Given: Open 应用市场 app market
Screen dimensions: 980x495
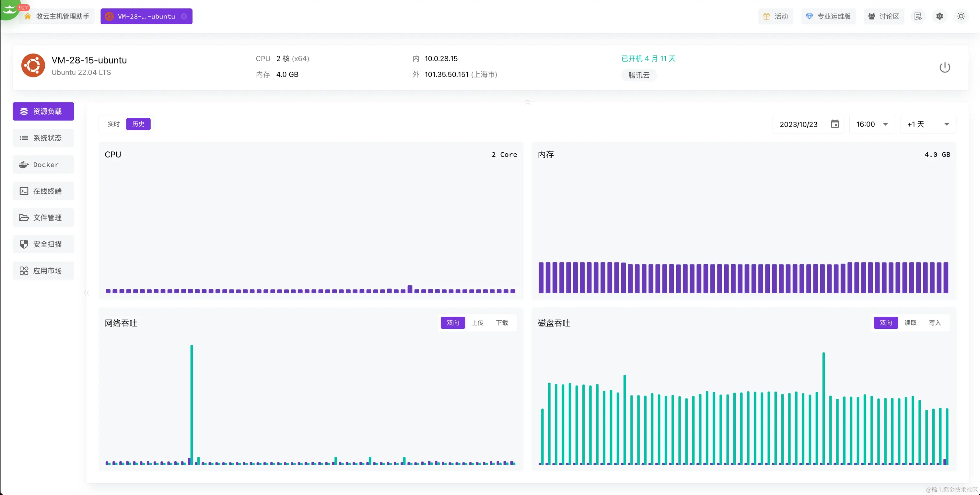Looking at the screenshot, I should pyautogui.click(x=43, y=271).
